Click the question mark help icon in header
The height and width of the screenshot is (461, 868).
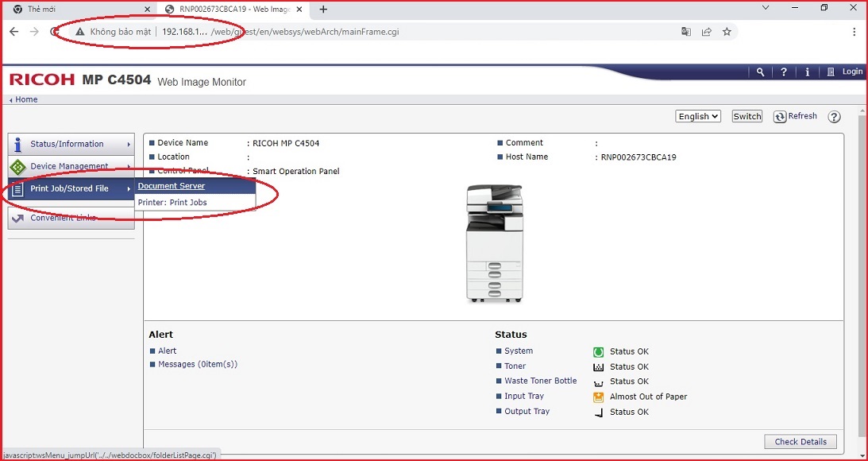[784, 72]
